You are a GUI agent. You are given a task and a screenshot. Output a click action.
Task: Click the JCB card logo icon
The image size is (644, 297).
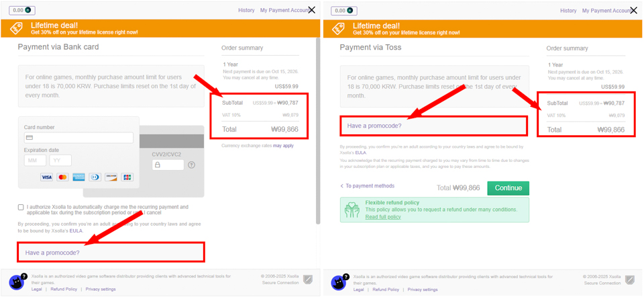[127, 177]
